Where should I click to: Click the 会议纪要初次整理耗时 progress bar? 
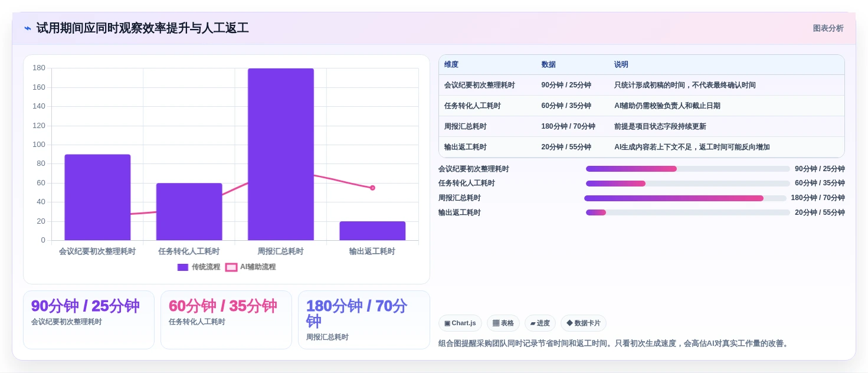(x=687, y=169)
